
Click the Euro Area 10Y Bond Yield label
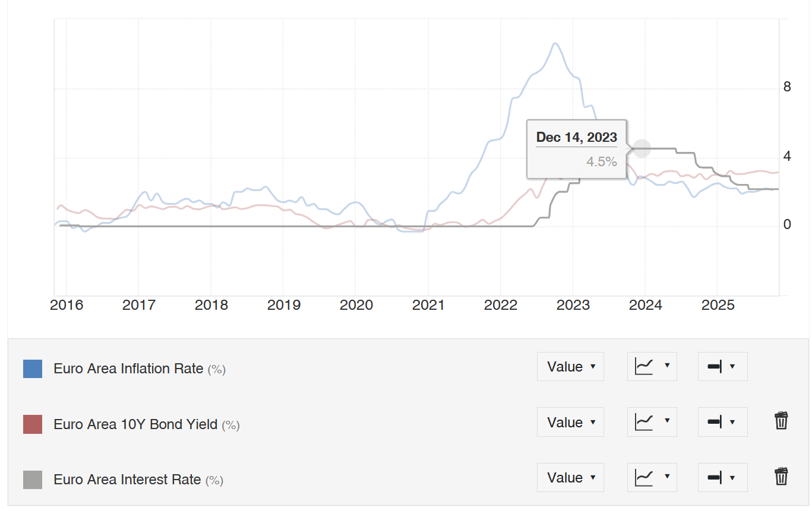point(135,424)
